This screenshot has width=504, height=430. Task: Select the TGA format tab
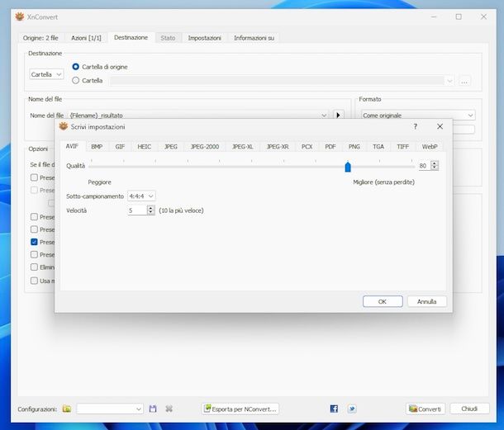click(x=378, y=146)
